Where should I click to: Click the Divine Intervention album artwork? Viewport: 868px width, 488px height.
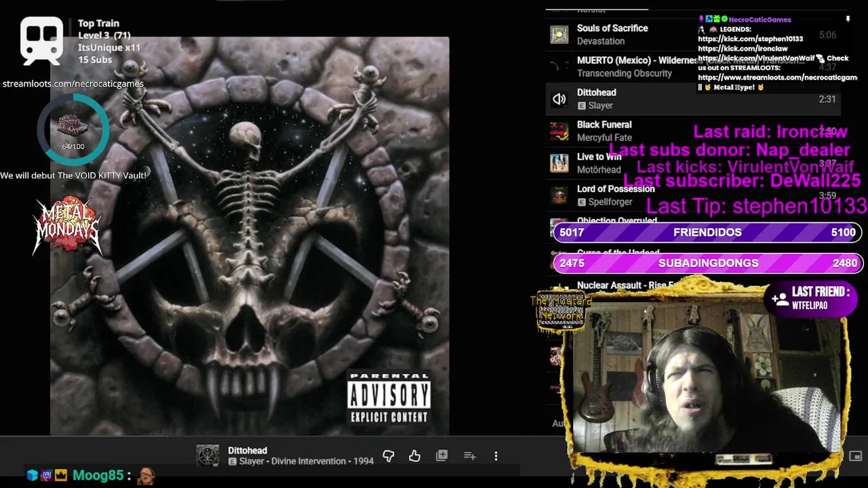pyautogui.click(x=250, y=235)
